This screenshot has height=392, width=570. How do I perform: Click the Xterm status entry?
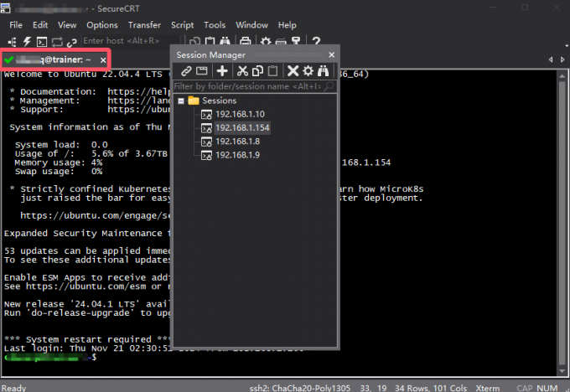[488, 388]
